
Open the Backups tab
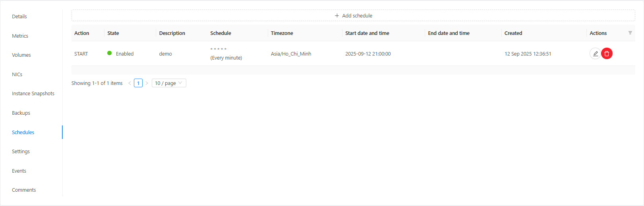pos(21,113)
